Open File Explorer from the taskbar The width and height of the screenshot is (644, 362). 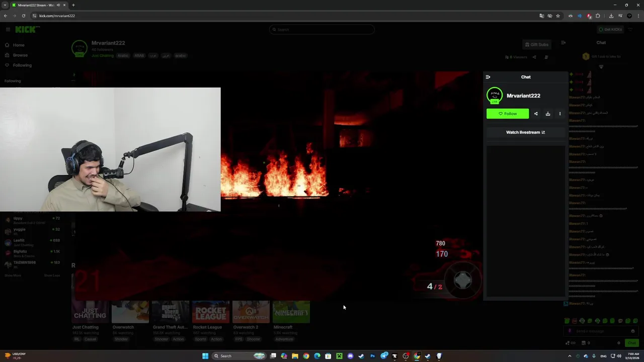tap(295, 356)
